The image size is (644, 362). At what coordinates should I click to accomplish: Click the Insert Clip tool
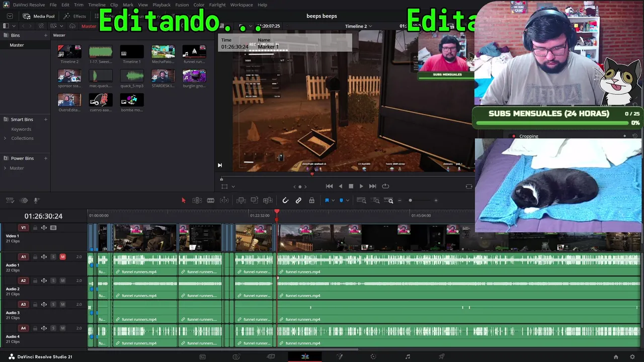tap(241, 201)
